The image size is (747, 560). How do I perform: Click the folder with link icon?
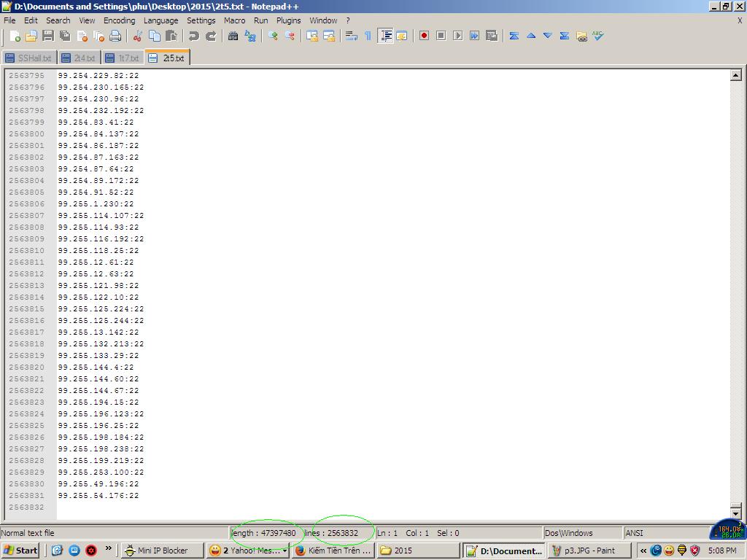point(581,36)
